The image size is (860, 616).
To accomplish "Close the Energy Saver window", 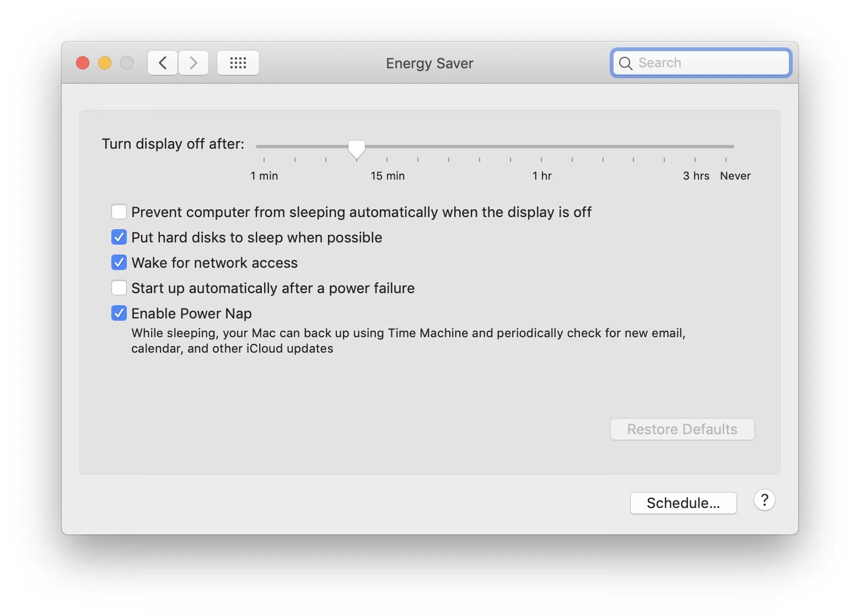I will coord(83,63).
